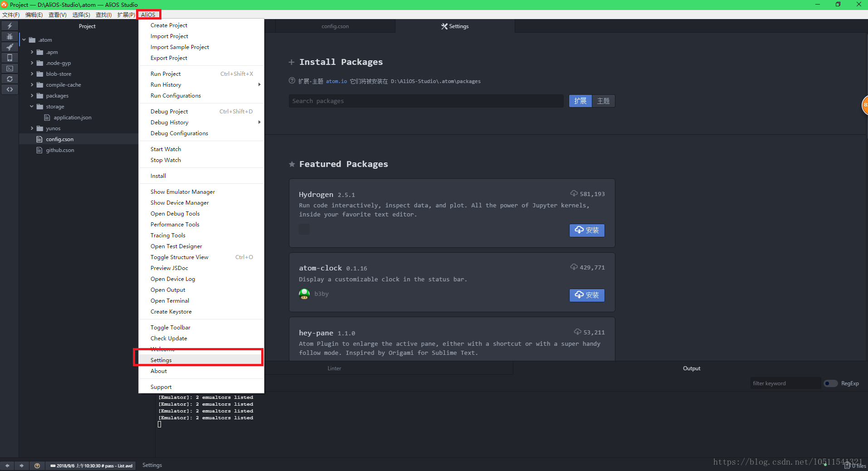Click the filter keyword input field
This screenshot has width=868, height=471.
click(x=785, y=383)
